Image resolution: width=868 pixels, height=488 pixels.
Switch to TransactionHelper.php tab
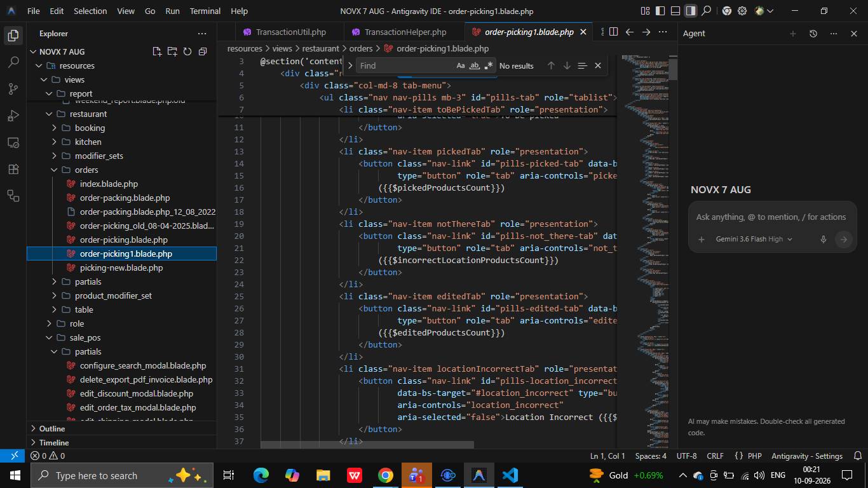pyautogui.click(x=405, y=32)
